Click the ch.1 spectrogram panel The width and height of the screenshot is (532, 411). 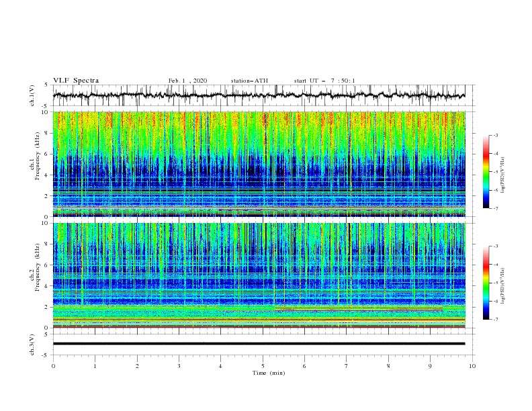[259, 164]
